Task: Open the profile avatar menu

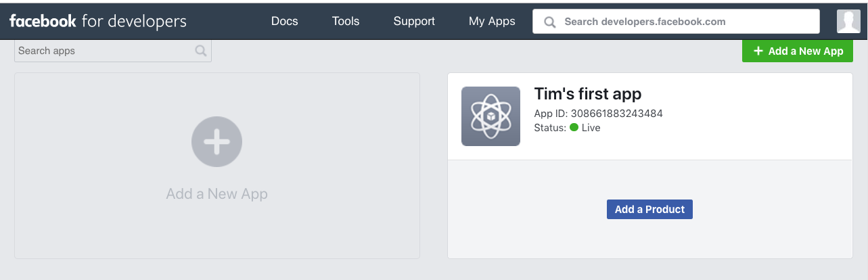Action: point(848,22)
